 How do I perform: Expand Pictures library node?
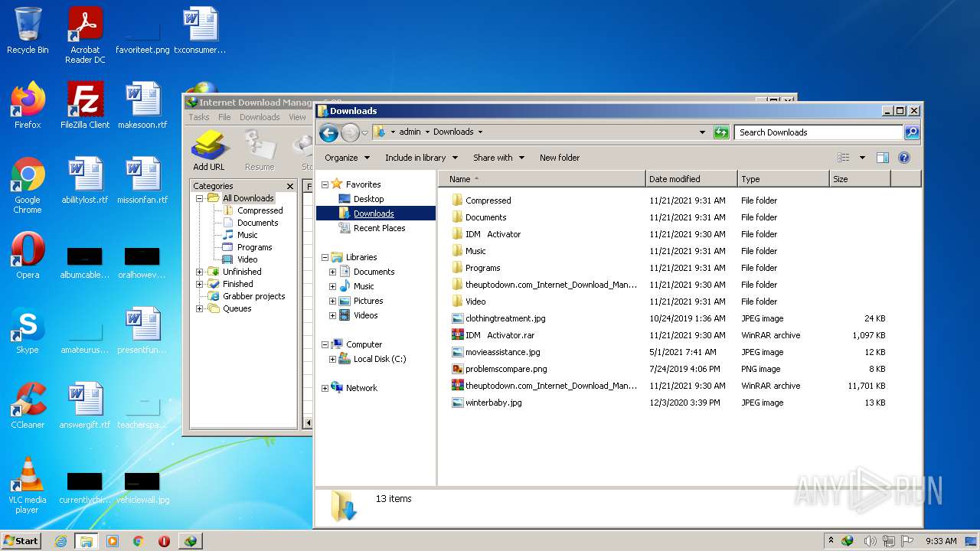[x=332, y=301]
